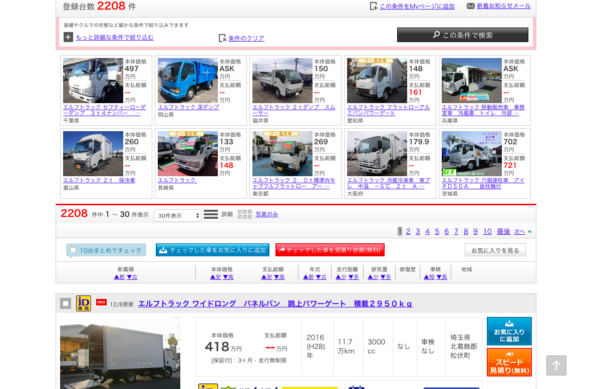Open the 497万円 Elf Truck thumbnail
This screenshot has height=389, width=600.
coord(93,80)
